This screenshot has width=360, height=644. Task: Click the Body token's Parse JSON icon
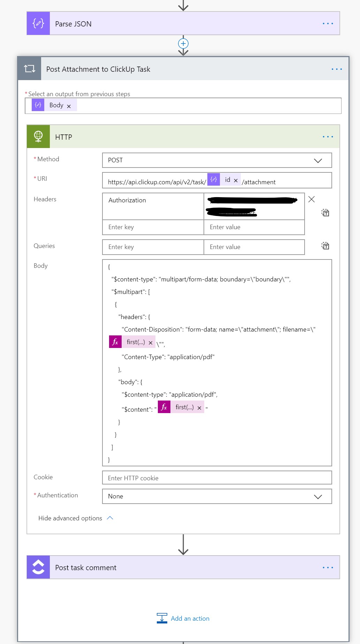click(38, 105)
